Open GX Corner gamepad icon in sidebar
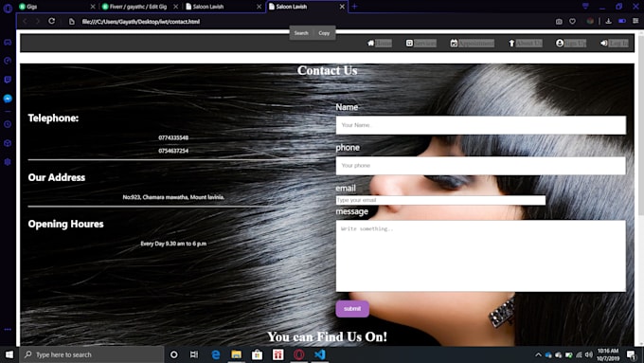Viewport: 644px width, 363px height. (x=8, y=43)
